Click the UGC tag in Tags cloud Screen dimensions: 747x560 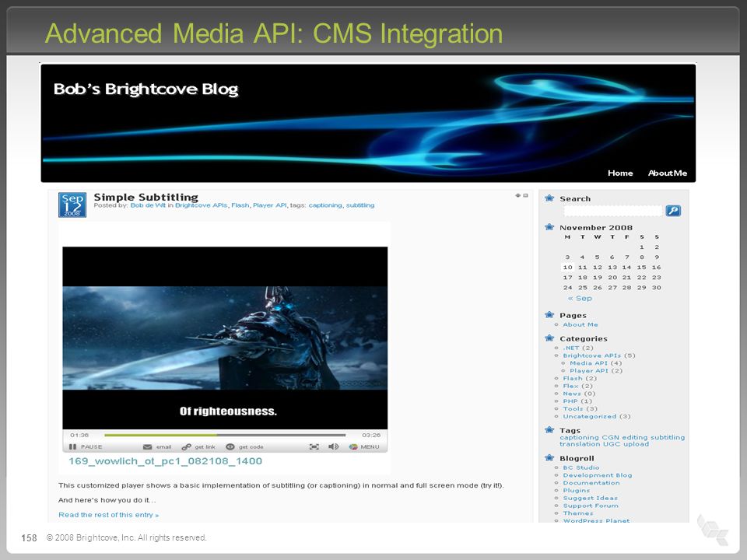point(612,444)
